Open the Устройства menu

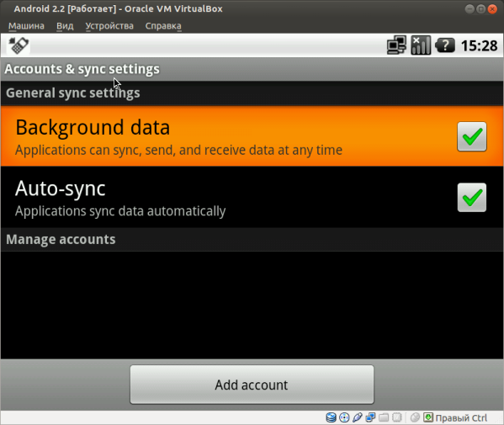(x=109, y=26)
